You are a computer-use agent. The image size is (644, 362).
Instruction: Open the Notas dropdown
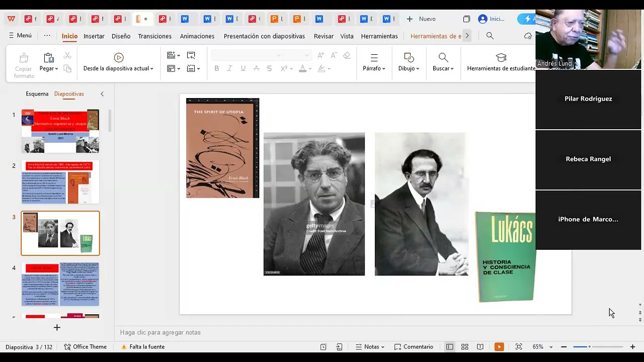pos(370,347)
